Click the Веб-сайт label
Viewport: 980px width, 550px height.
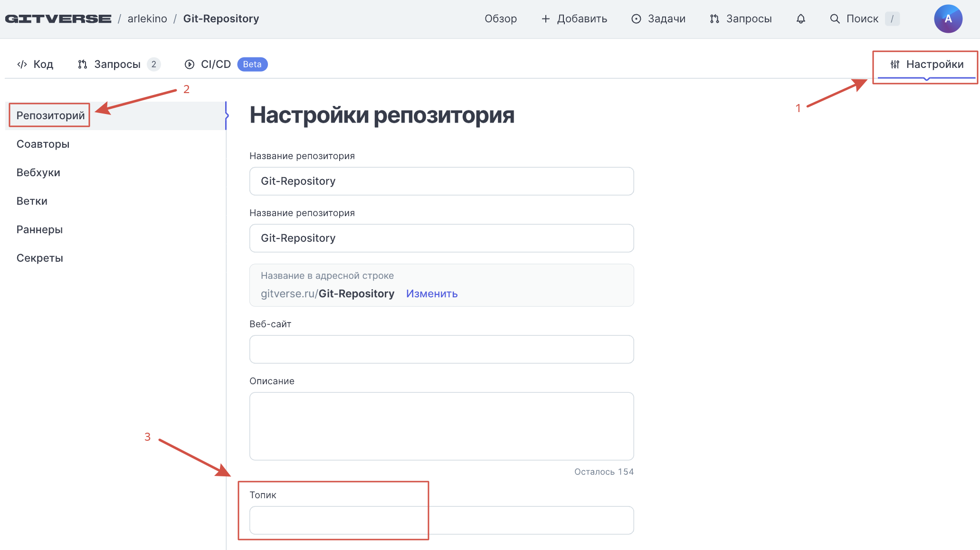pyautogui.click(x=270, y=324)
